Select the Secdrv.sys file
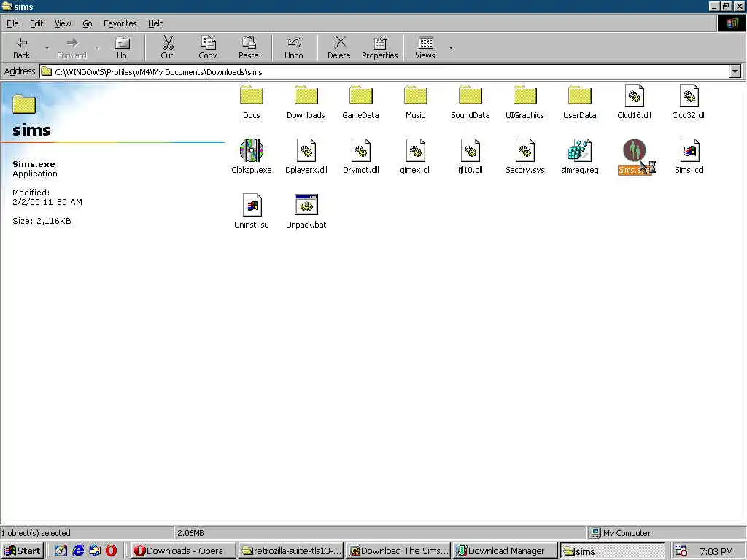 [x=525, y=157]
